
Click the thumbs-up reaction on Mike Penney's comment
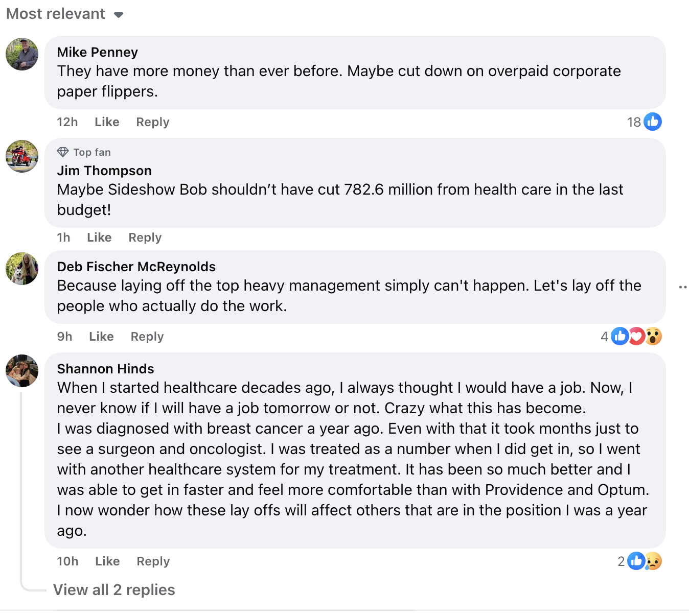point(653,122)
